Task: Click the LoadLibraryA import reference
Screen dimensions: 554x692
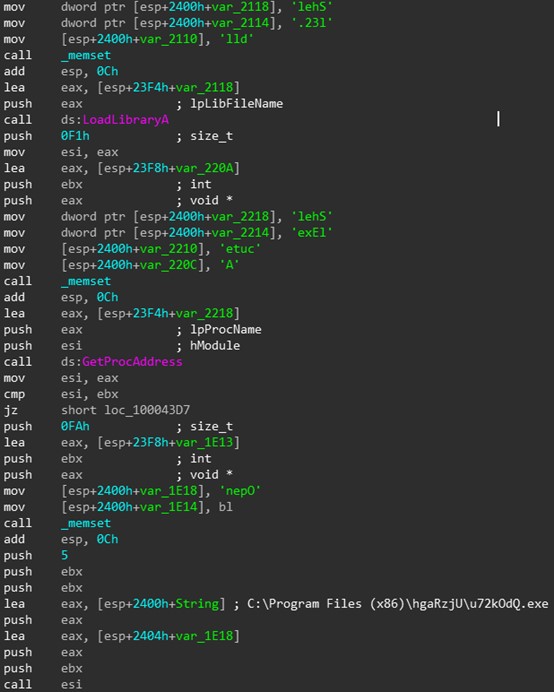Action: click(x=125, y=120)
